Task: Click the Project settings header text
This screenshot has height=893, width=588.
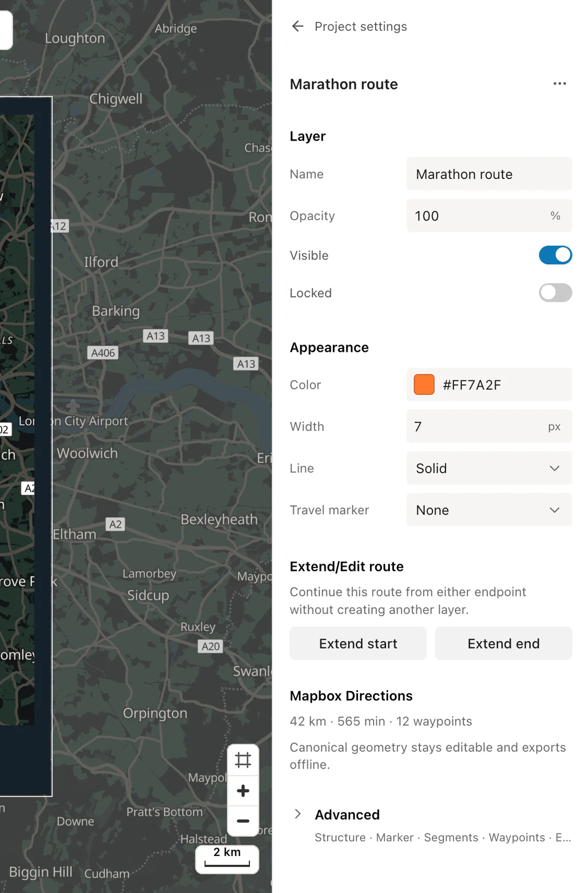Action: click(361, 27)
